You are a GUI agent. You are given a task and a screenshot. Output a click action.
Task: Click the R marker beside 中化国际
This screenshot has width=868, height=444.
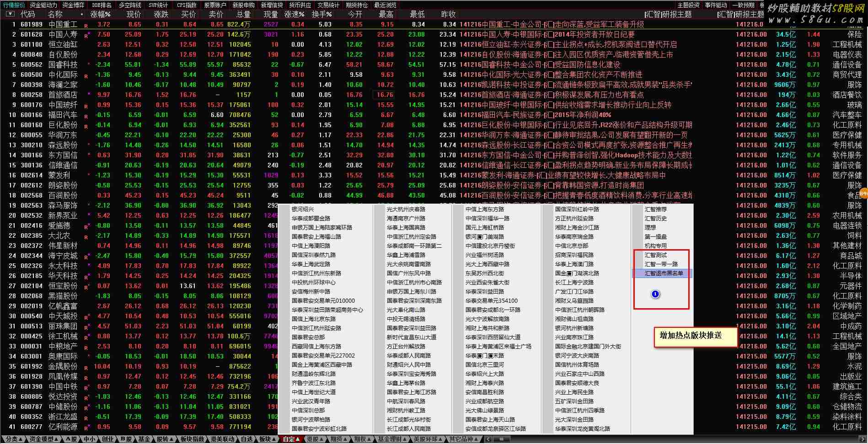(86, 76)
